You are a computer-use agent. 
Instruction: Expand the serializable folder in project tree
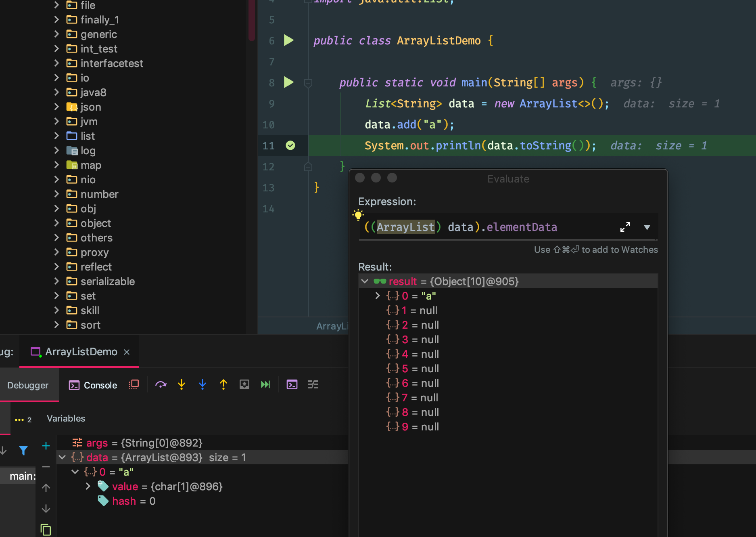[x=56, y=281]
